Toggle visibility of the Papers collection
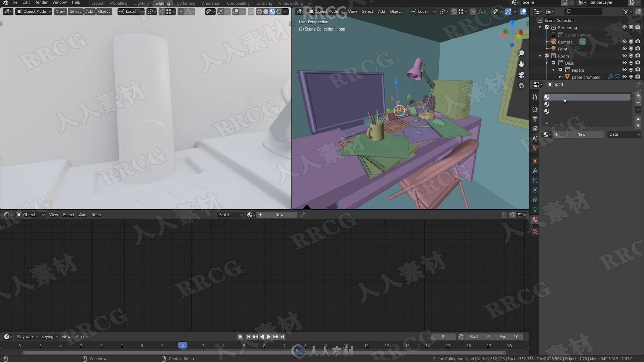This screenshot has height=362, width=644. (x=624, y=70)
